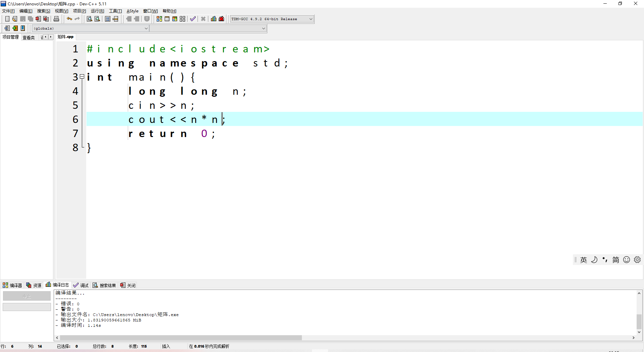
Task: Click the Undo arrow icon
Action: [69, 19]
